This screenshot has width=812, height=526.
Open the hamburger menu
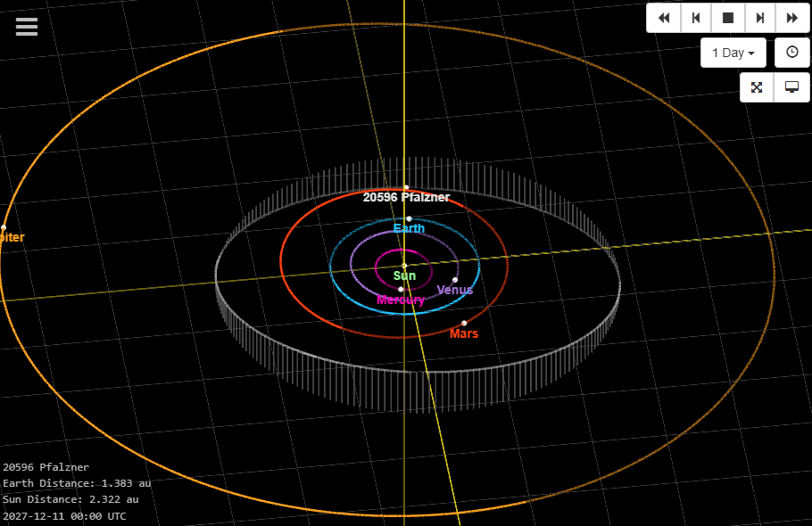pos(27,27)
